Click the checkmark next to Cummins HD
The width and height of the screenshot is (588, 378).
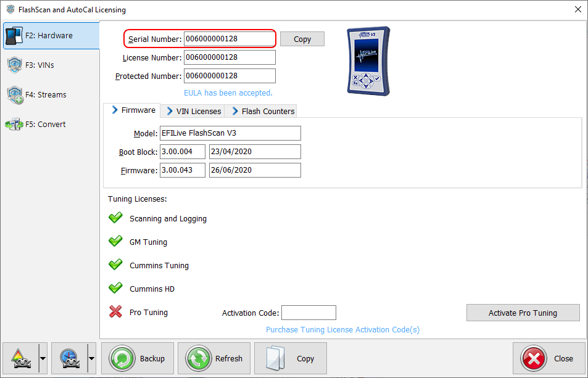[x=115, y=289]
